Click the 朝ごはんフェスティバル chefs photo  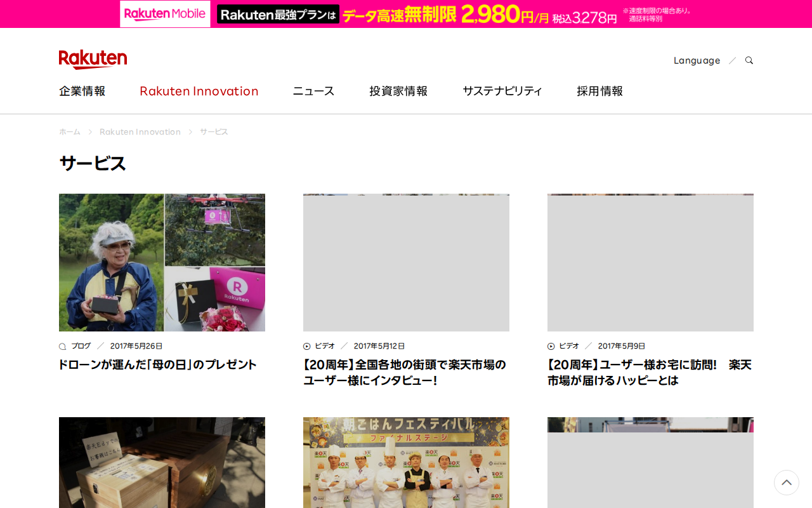[x=406, y=462]
